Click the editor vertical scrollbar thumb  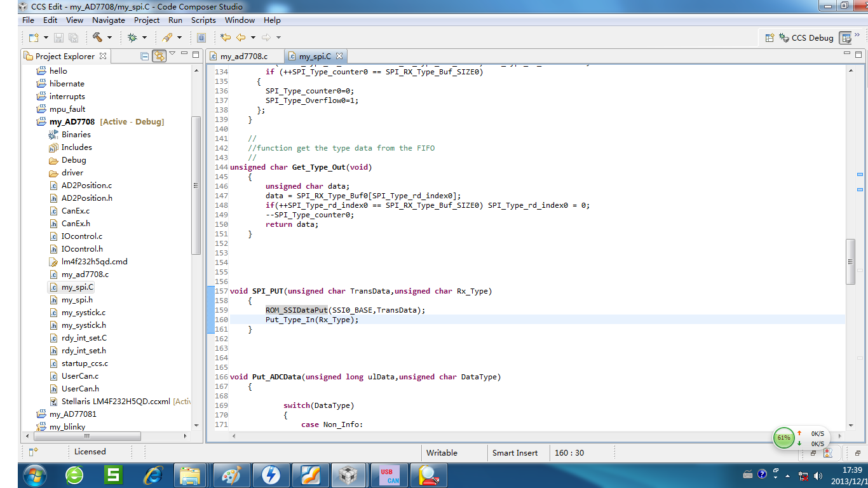tap(851, 262)
